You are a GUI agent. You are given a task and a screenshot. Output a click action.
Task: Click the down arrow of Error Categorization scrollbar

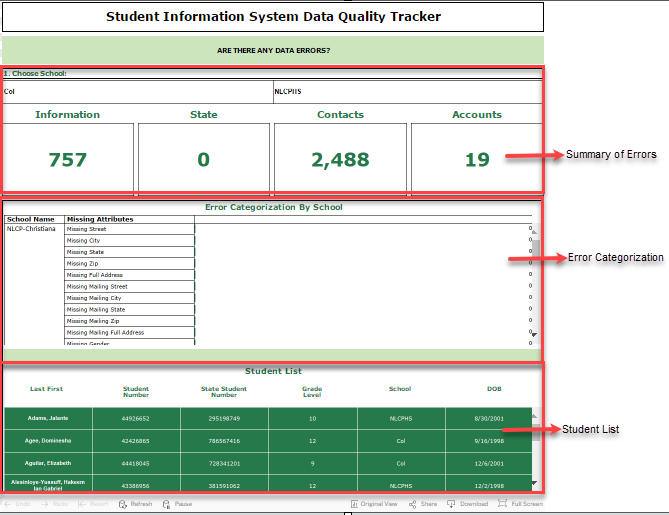(x=534, y=335)
